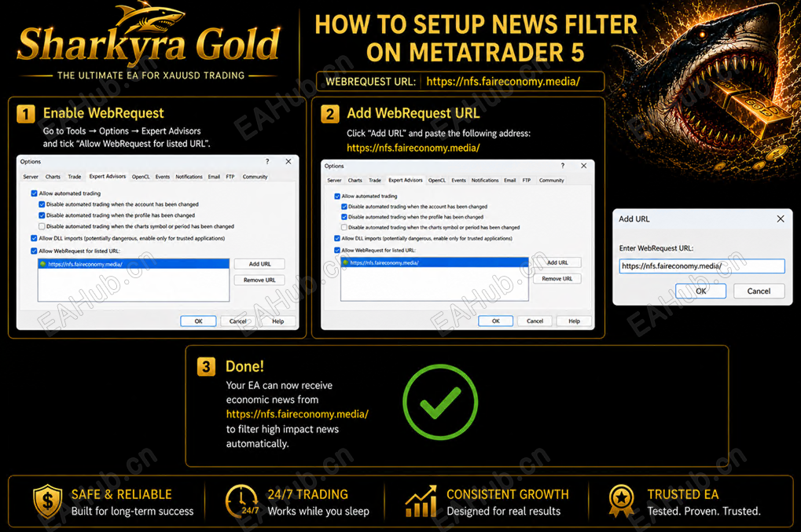This screenshot has height=532, width=801.
Task: Toggle Allow automated trading in step 2 dialog
Action: coord(337,196)
